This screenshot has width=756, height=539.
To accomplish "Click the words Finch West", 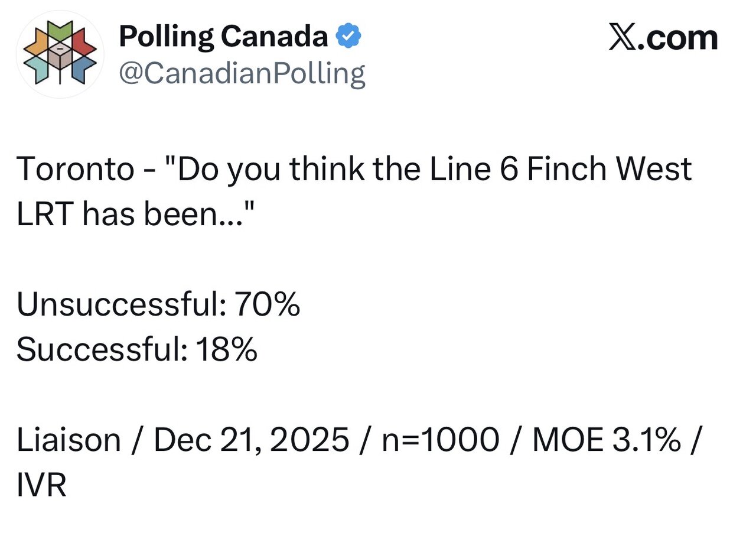I will pos(608,170).
